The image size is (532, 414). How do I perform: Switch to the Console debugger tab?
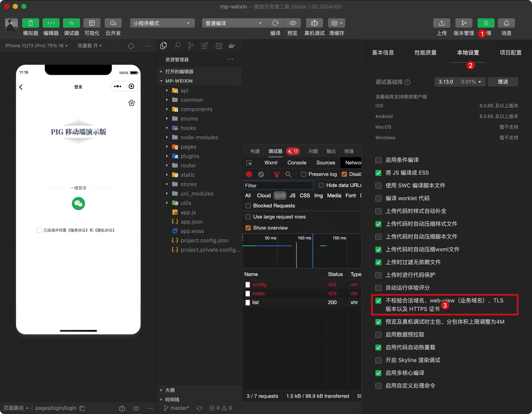tap(297, 163)
